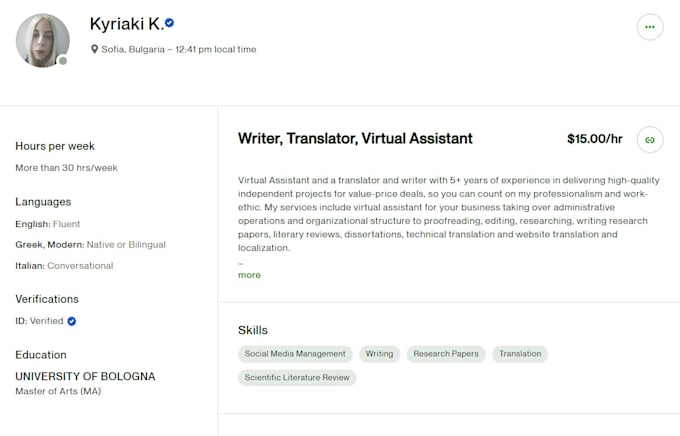Expand the overview with the more link
This screenshot has width=680, height=436.
249,275
